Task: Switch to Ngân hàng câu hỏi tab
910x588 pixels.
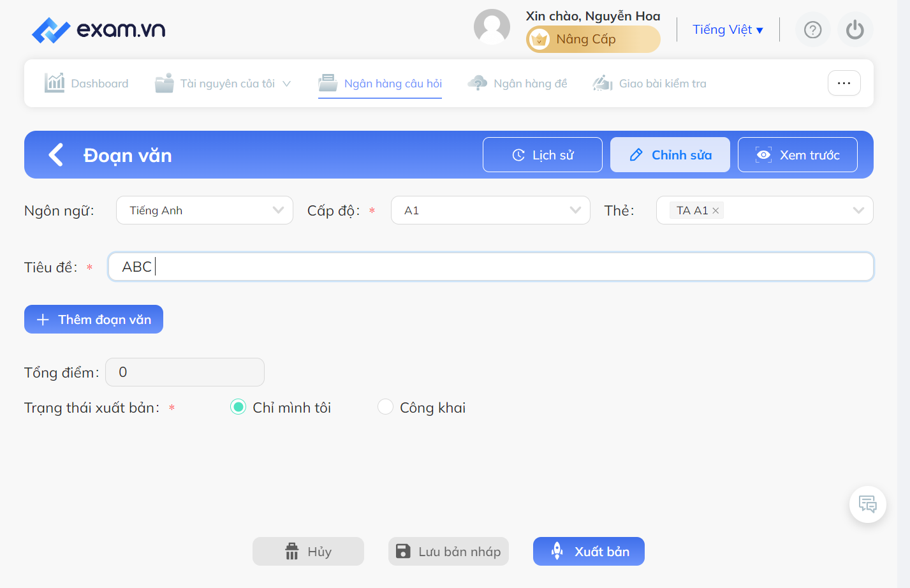Action: (380, 84)
